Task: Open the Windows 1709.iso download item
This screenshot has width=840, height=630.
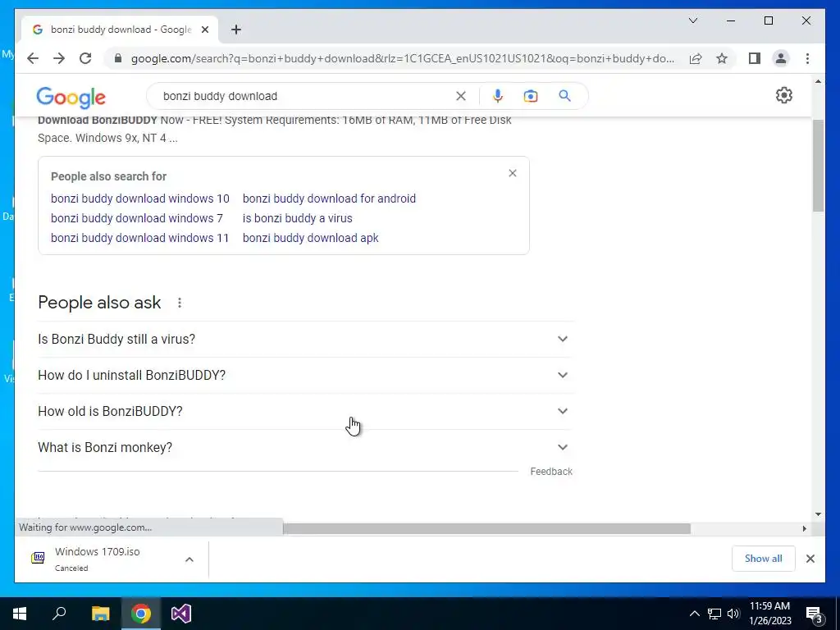Action: pyautogui.click(x=98, y=559)
